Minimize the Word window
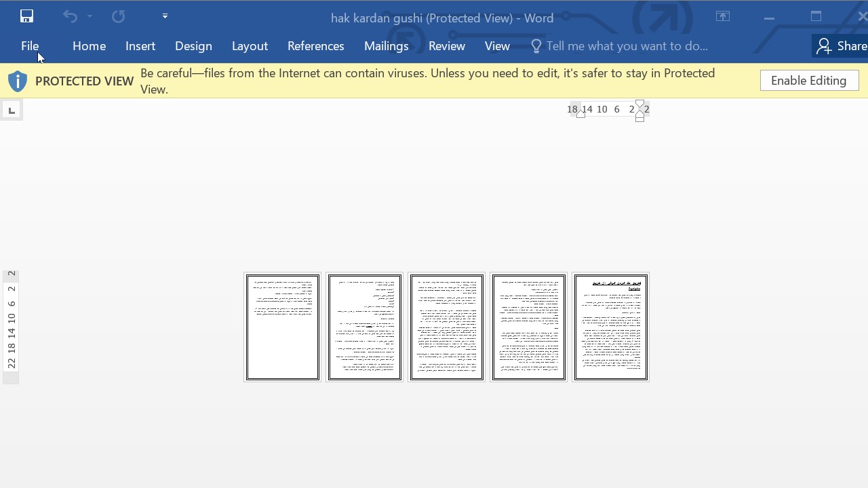 pyautogui.click(x=769, y=18)
